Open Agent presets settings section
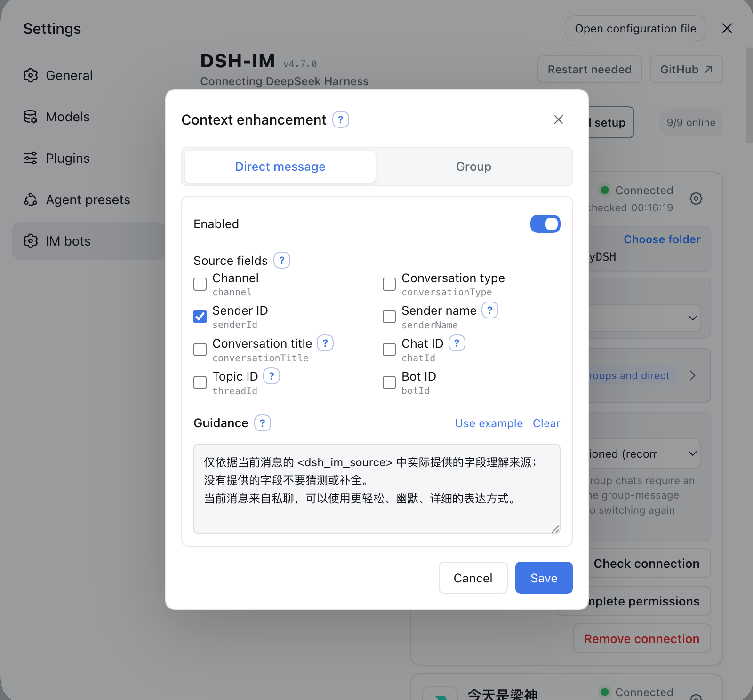This screenshot has width=753, height=700. (x=88, y=199)
